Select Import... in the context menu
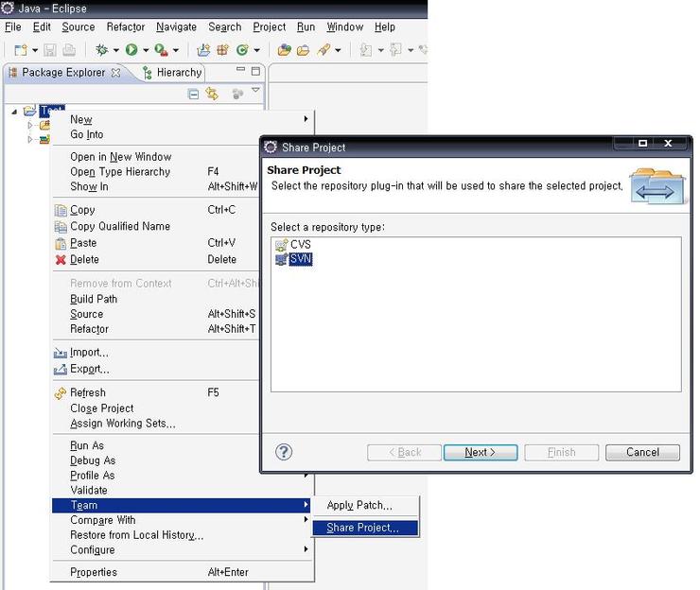This screenshot has width=700, height=590. pyautogui.click(x=156, y=353)
